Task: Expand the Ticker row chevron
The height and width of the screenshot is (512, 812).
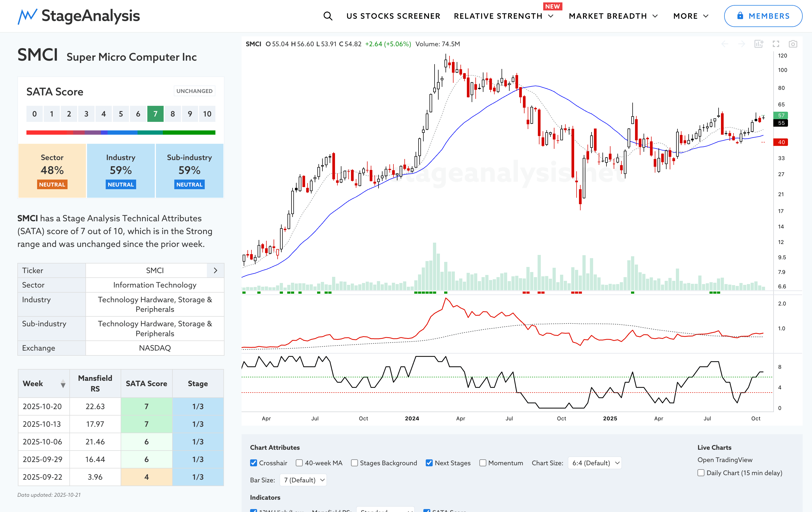Action: (215, 271)
